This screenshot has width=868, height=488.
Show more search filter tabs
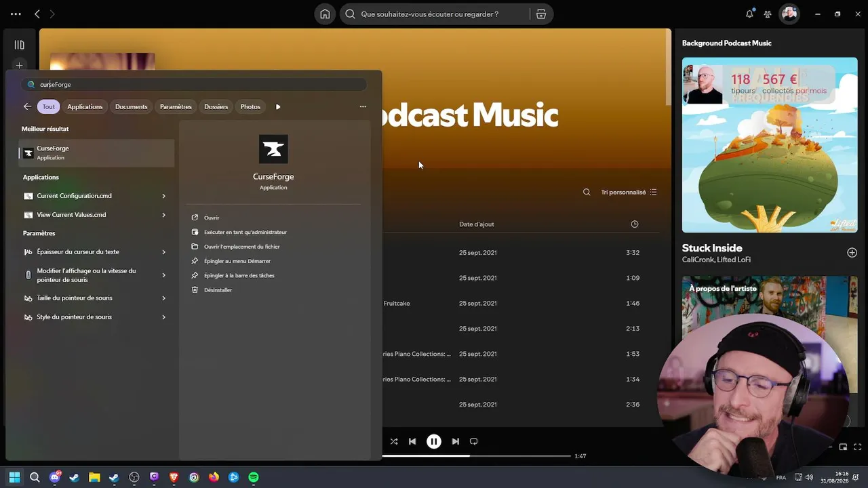278,106
